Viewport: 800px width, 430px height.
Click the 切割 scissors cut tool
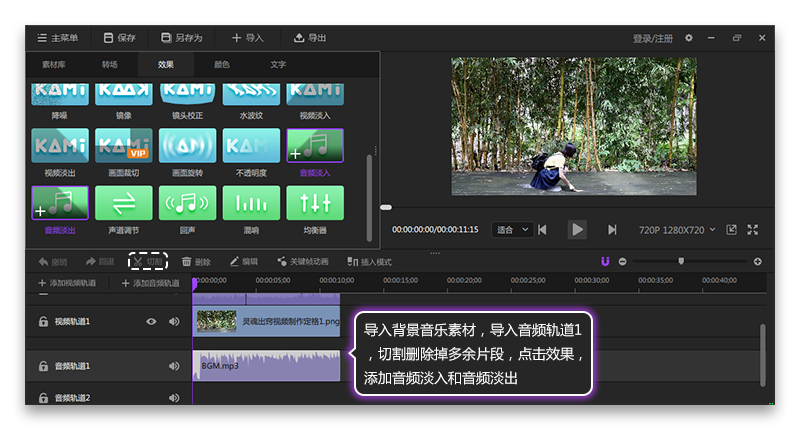pos(148,262)
